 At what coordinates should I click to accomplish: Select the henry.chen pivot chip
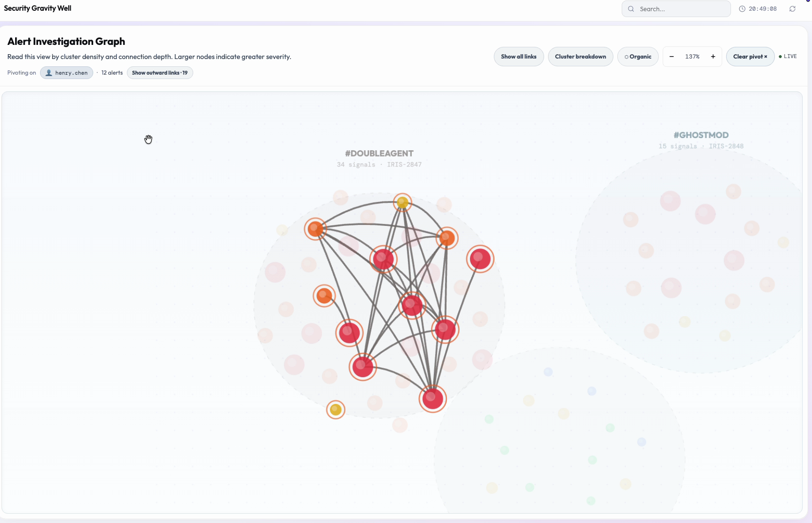(x=66, y=73)
